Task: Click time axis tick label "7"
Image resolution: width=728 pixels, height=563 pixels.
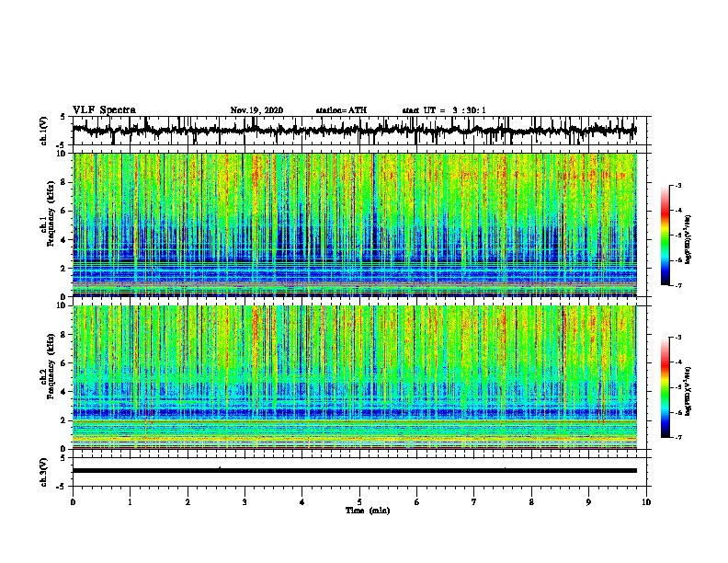Action: [x=474, y=502]
